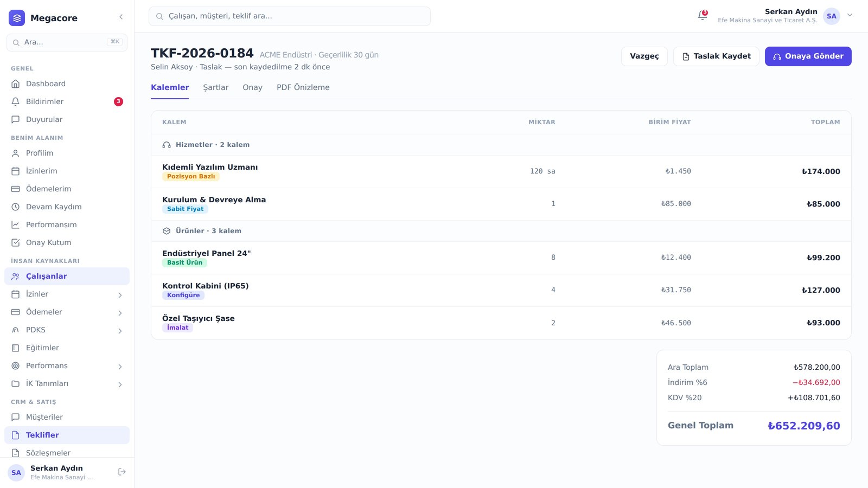The image size is (868, 488).
Task: Go to Onay Kutum in the sidebar
Action: (67, 242)
